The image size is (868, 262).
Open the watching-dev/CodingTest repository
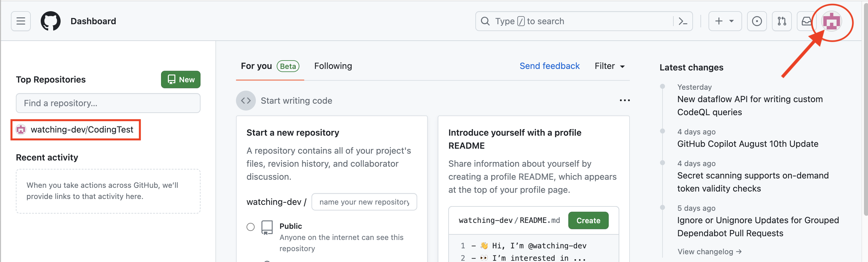pos(82,130)
